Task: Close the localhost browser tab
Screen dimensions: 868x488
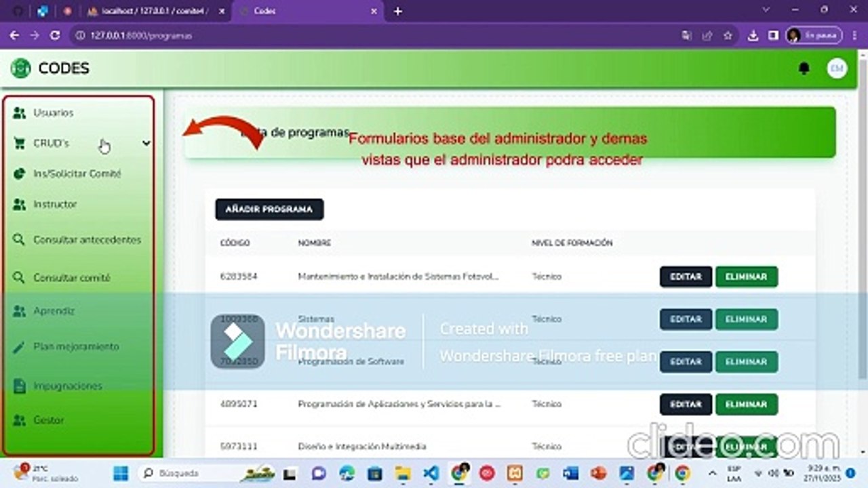Action: [x=222, y=11]
